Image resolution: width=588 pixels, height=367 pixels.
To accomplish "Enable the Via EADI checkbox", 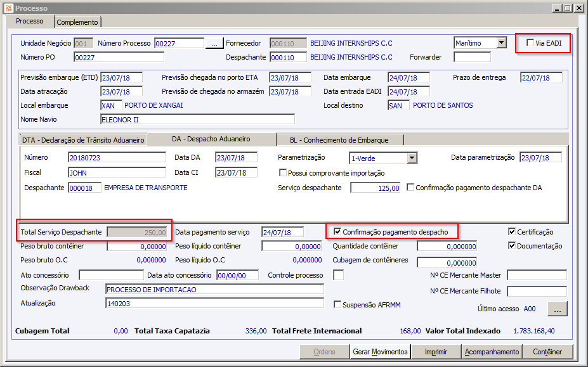I will (x=530, y=42).
